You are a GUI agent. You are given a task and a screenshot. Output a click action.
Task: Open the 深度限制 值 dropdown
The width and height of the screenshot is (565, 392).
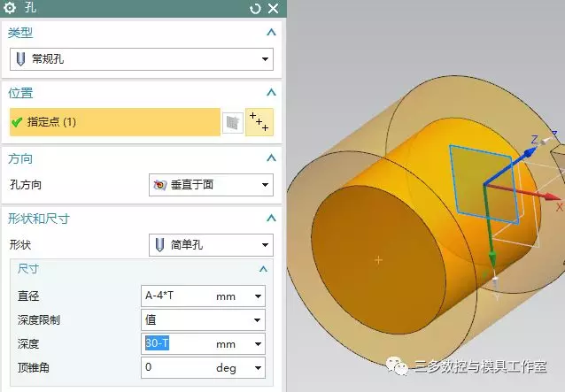(203, 320)
